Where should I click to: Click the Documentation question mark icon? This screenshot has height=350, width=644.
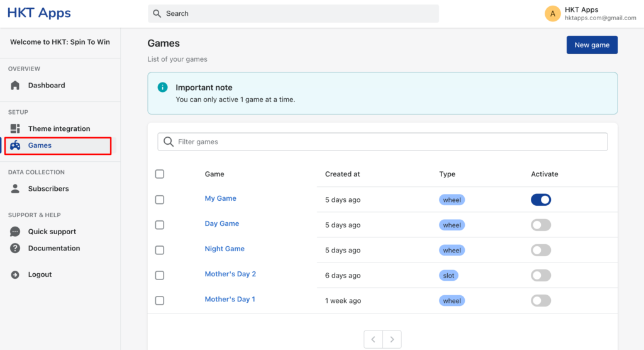pyautogui.click(x=15, y=249)
